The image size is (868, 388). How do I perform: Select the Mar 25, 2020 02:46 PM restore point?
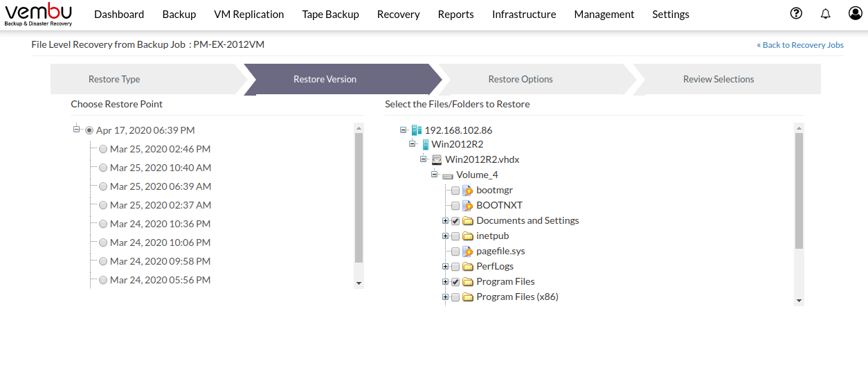point(103,149)
